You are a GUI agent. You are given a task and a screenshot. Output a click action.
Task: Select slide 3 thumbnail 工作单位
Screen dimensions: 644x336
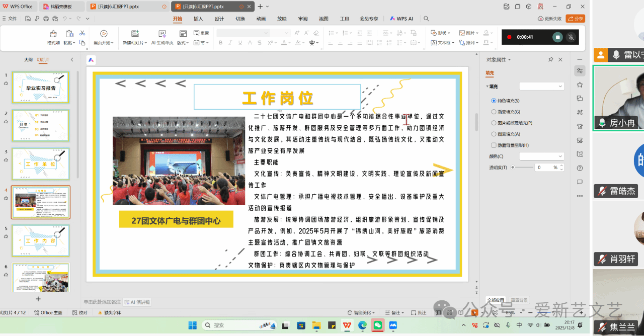(41, 163)
